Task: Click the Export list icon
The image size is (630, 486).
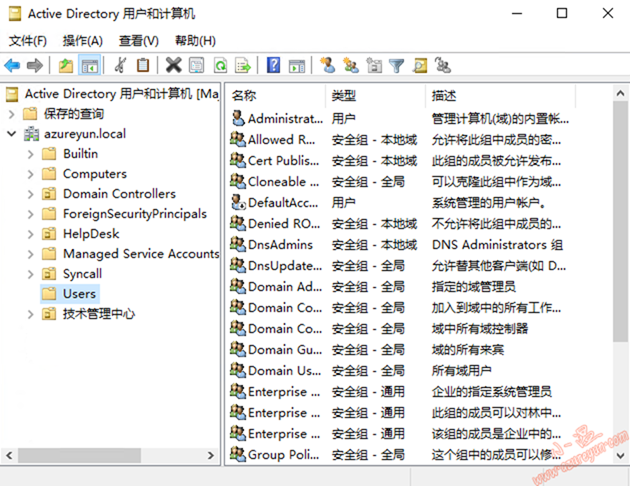Action: point(243,65)
